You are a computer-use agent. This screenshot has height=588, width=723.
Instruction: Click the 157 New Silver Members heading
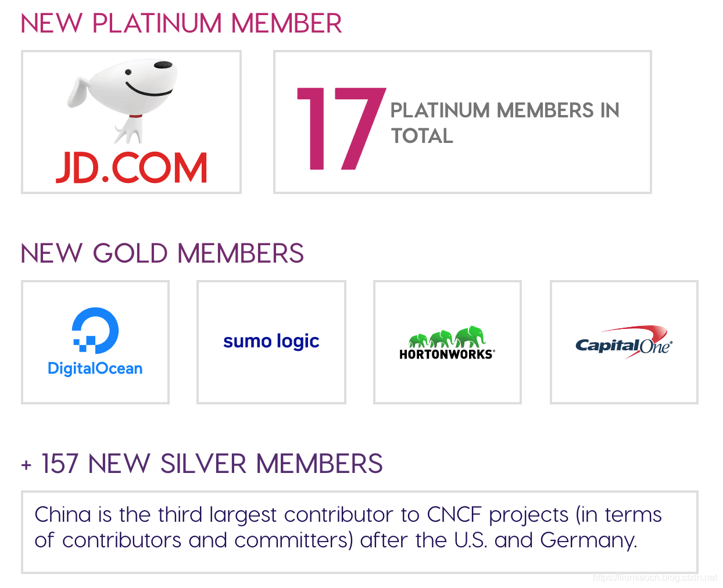(212, 464)
